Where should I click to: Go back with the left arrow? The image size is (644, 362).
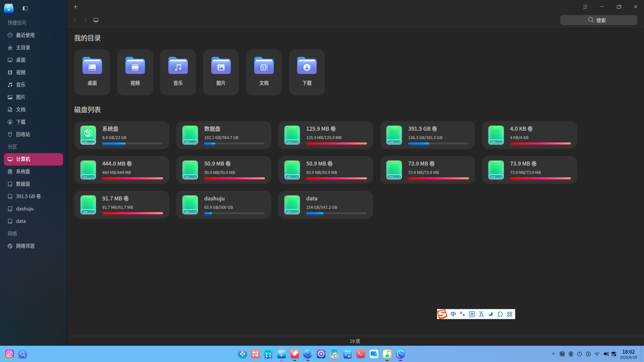click(x=75, y=20)
